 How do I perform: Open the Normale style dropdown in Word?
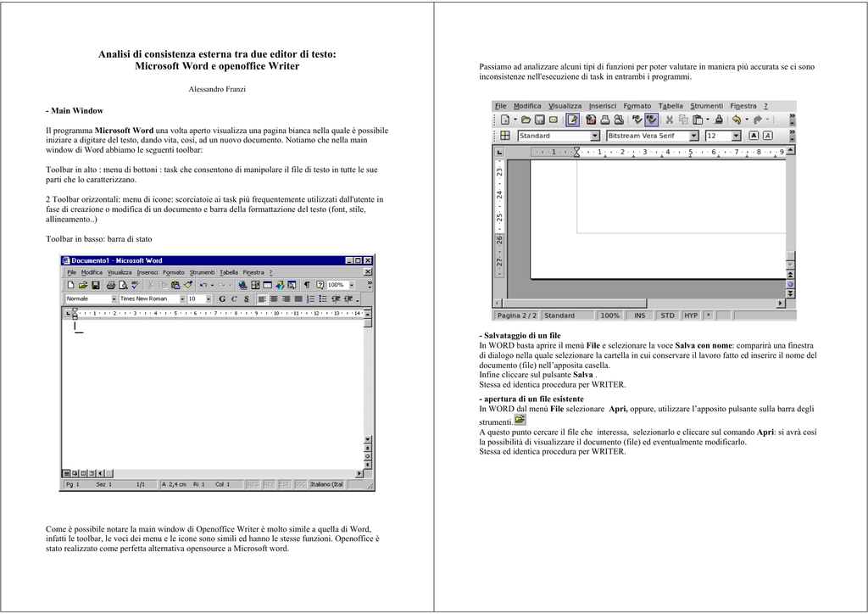coord(114,299)
